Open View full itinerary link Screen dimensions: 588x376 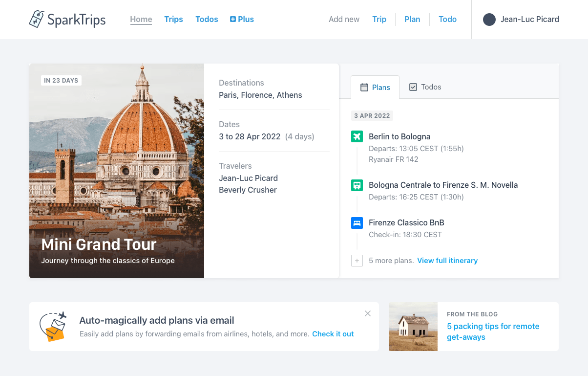pos(447,261)
